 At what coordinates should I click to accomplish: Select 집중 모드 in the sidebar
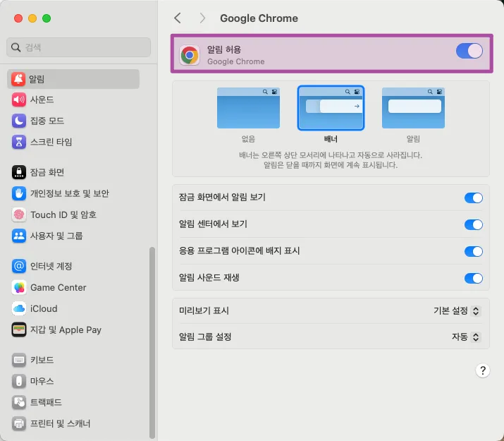coord(47,121)
